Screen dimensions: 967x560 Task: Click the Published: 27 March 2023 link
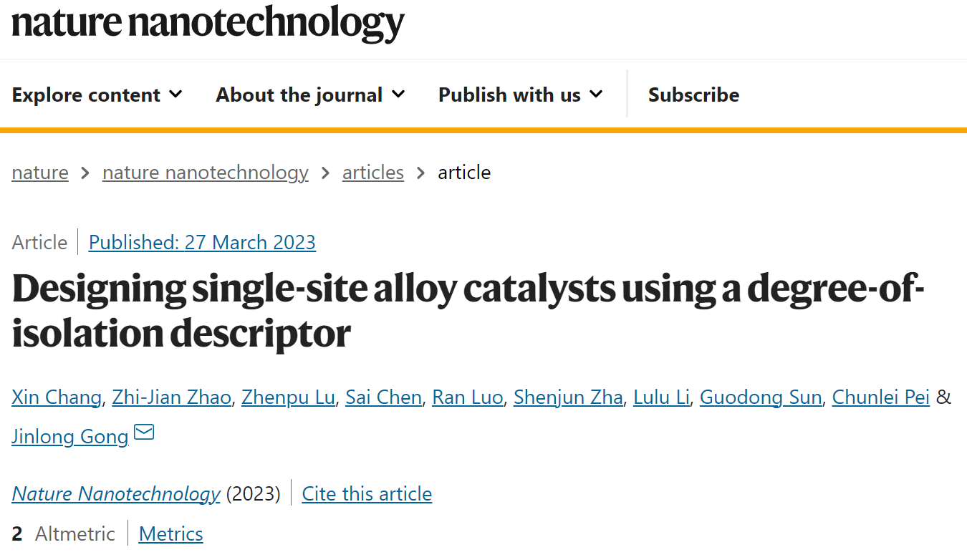click(x=202, y=242)
